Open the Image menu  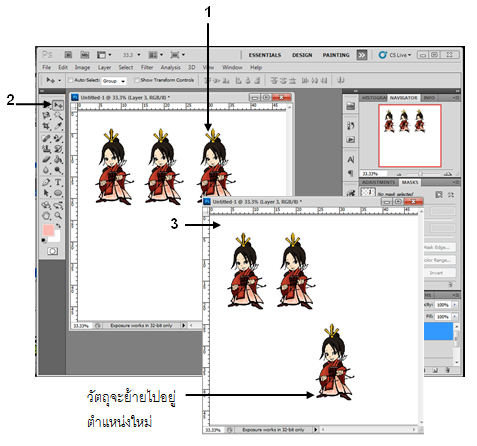82,67
